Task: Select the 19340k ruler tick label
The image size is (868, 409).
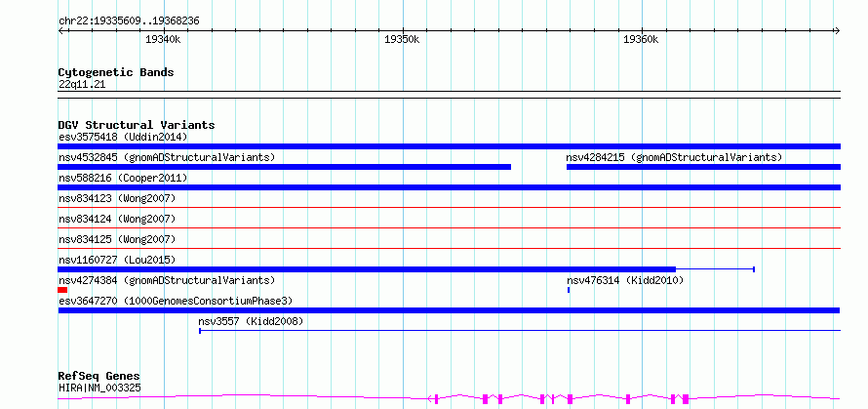Action: pyautogui.click(x=163, y=39)
